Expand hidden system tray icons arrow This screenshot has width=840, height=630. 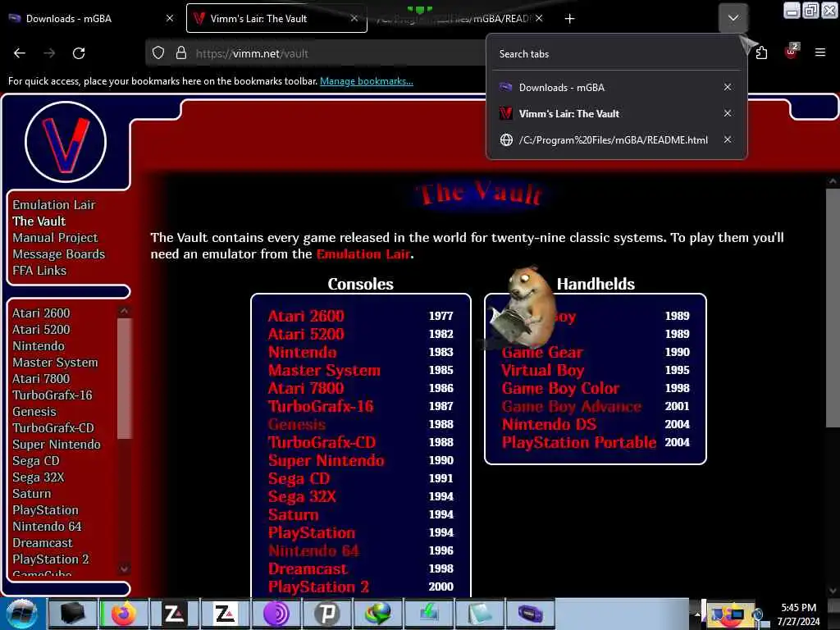click(697, 614)
